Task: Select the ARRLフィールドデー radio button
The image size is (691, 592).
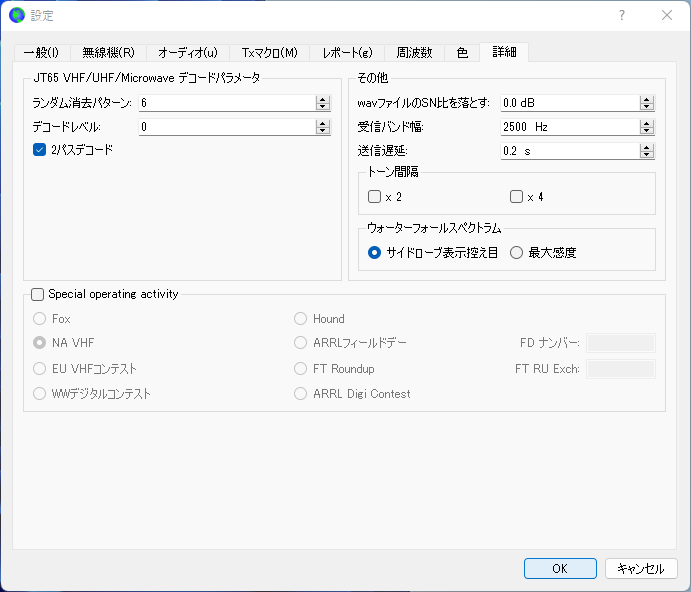Action: coord(301,343)
